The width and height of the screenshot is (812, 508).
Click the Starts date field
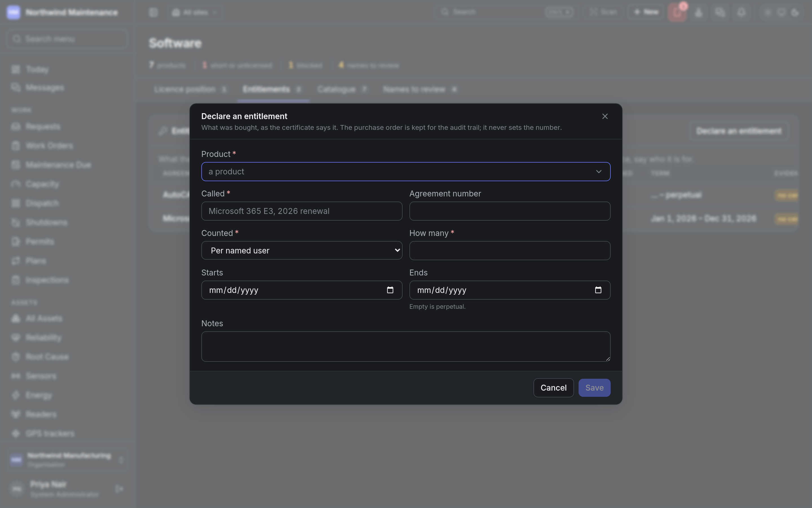pos(302,290)
